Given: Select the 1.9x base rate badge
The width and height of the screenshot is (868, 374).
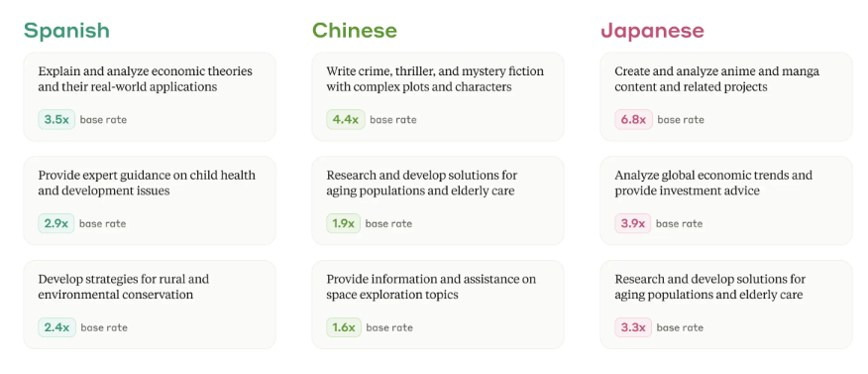Looking at the screenshot, I should click(x=343, y=223).
